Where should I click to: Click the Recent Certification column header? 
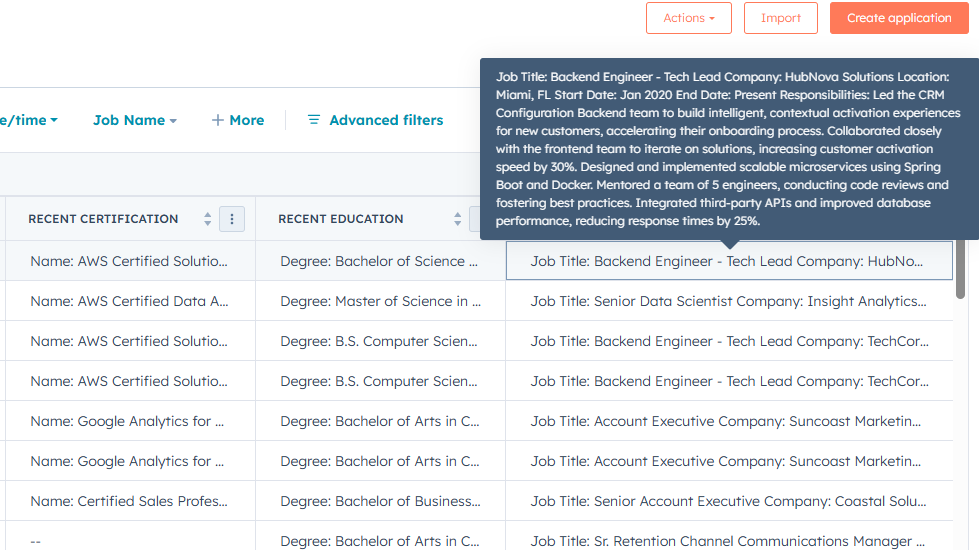(103, 219)
